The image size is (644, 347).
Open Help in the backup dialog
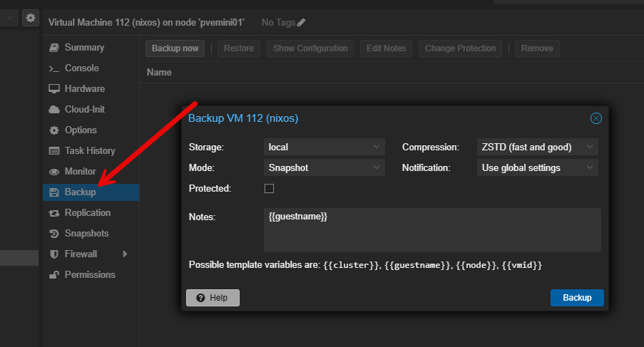click(x=213, y=298)
